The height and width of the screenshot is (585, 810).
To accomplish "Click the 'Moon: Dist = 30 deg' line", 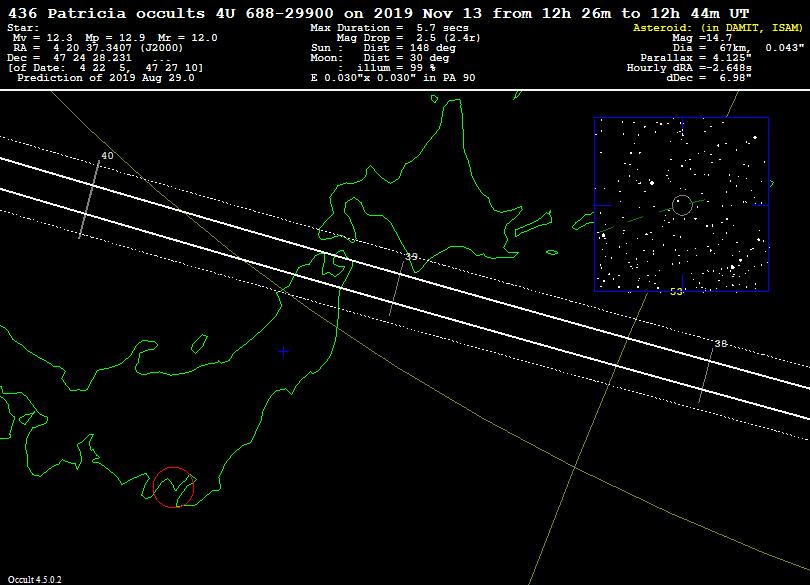I will (380, 58).
